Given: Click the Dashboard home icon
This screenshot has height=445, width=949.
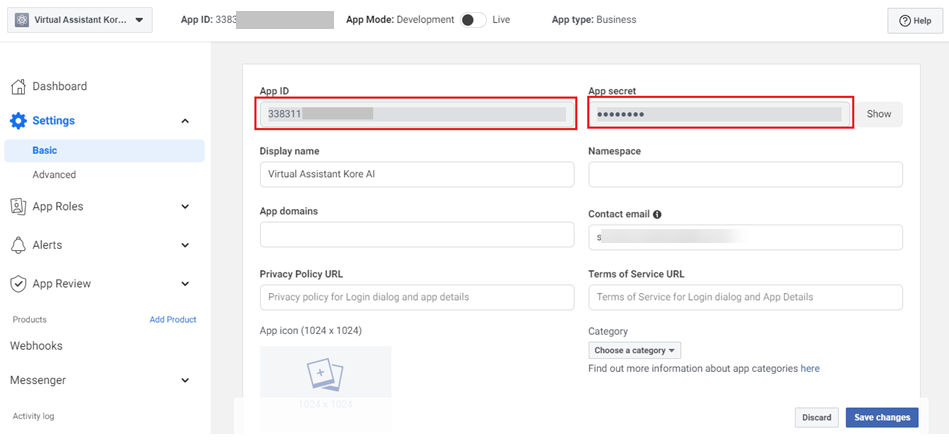Looking at the screenshot, I should click(18, 86).
